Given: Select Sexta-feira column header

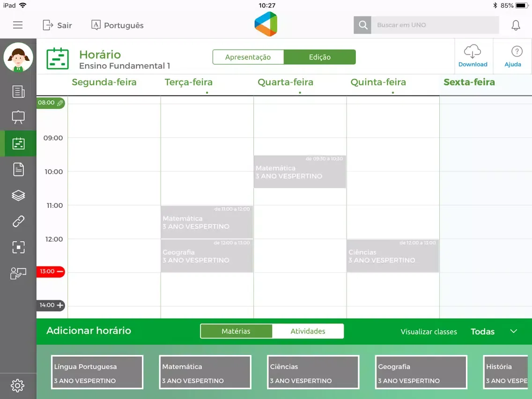Looking at the screenshot, I should click(x=469, y=82).
